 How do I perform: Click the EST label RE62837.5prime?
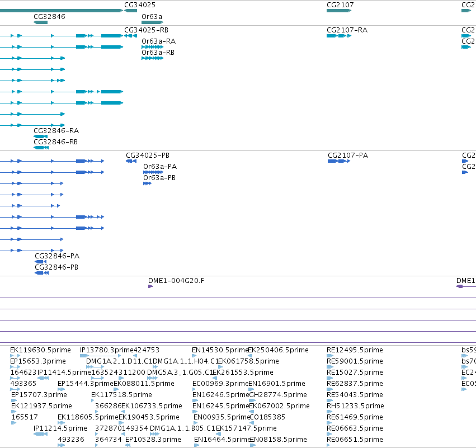coord(355,384)
